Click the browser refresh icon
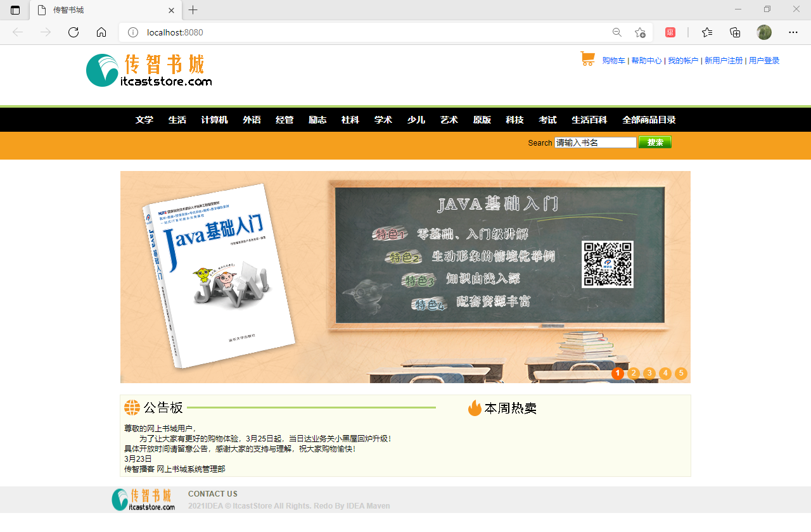The width and height of the screenshot is (811, 532). coord(73,32)
